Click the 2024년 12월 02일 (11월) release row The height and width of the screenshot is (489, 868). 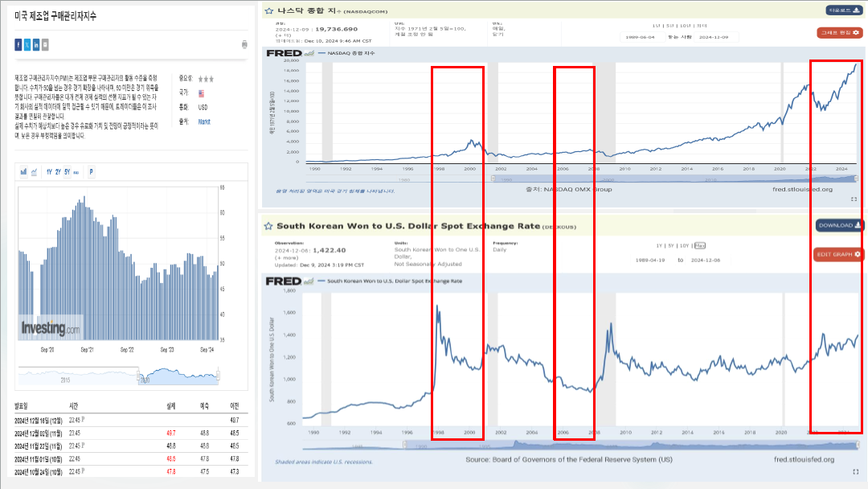point(131,433)
